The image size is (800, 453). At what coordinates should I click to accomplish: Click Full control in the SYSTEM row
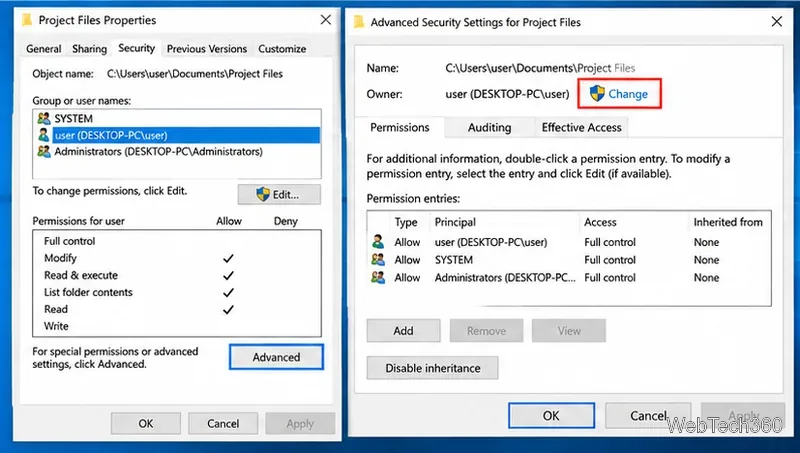coord(610,260)
